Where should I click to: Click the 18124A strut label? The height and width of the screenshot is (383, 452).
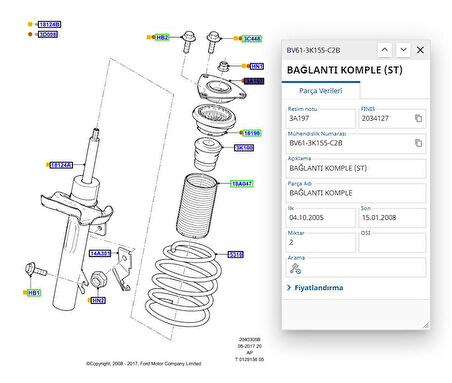click(61, 165)
